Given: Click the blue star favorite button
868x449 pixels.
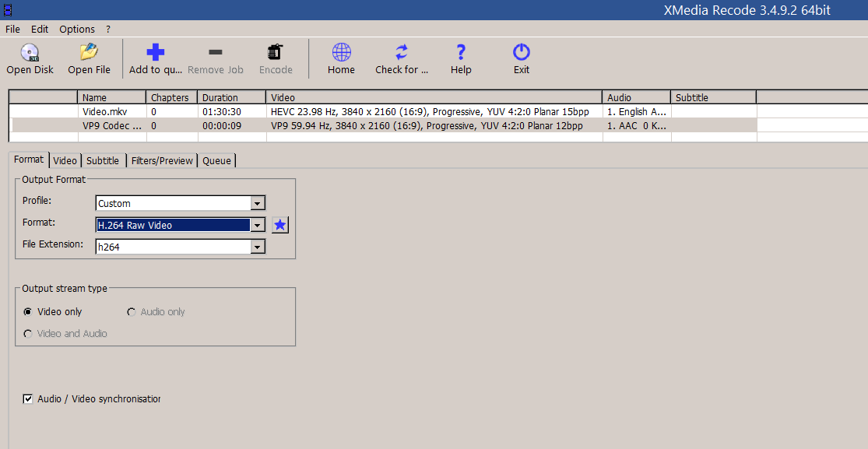Looking at the screenshot, I should (x=280, y=225).
